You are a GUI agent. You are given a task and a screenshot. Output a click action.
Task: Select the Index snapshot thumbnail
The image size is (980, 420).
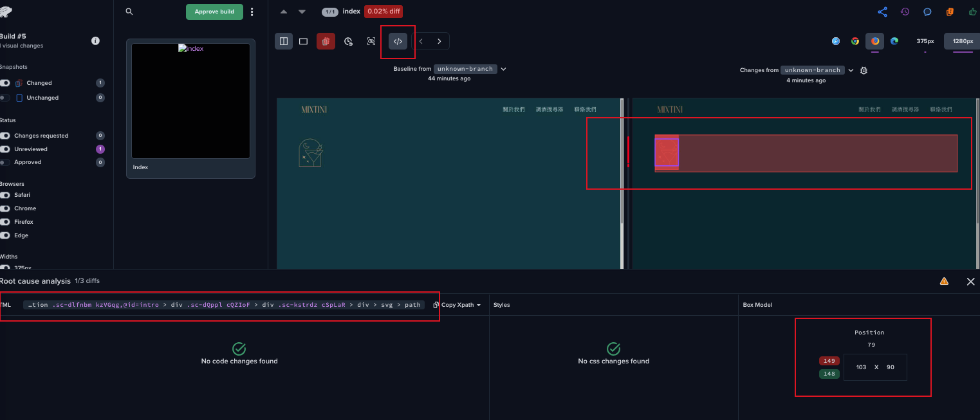(x=190, y=101)
